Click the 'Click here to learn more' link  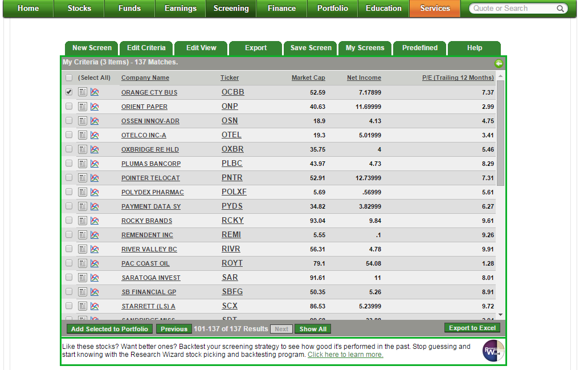345,355
